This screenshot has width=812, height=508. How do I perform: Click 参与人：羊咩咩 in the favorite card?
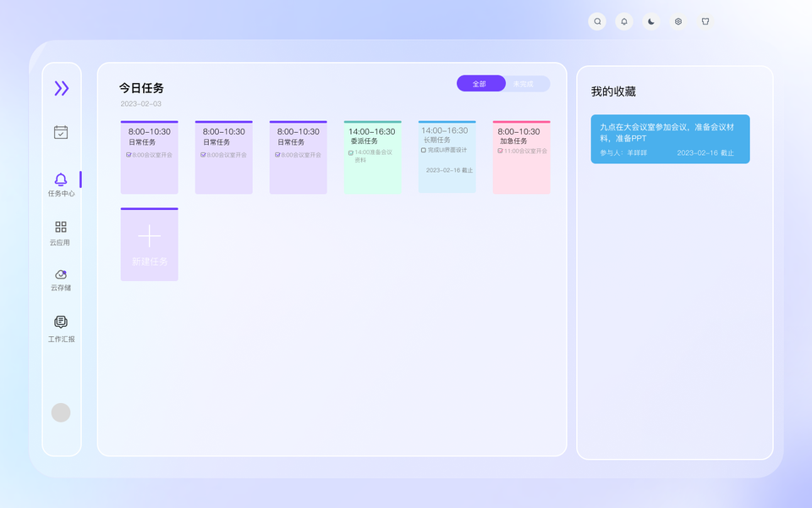623,153
